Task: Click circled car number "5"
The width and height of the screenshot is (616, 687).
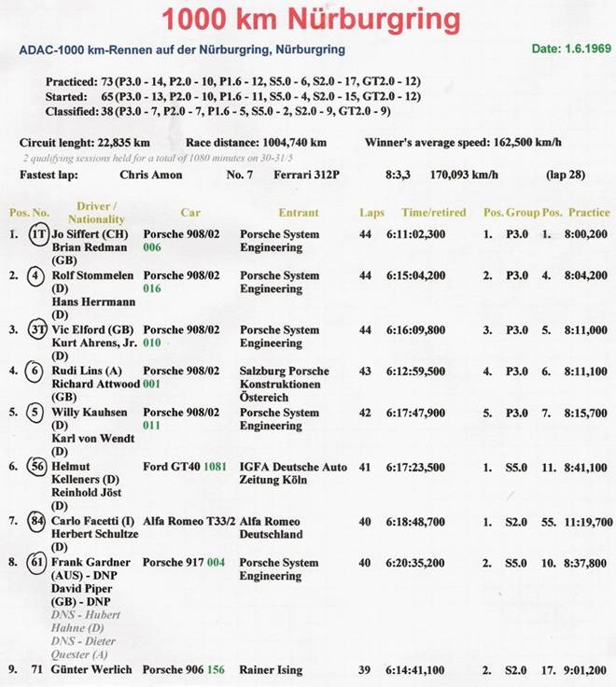Action: 35,413
